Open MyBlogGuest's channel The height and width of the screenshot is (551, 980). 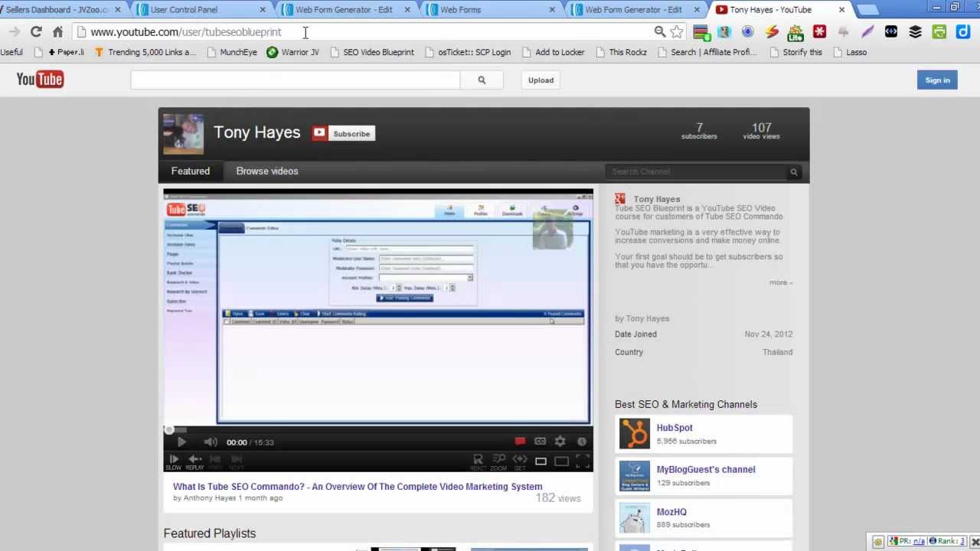pos(705,469)
